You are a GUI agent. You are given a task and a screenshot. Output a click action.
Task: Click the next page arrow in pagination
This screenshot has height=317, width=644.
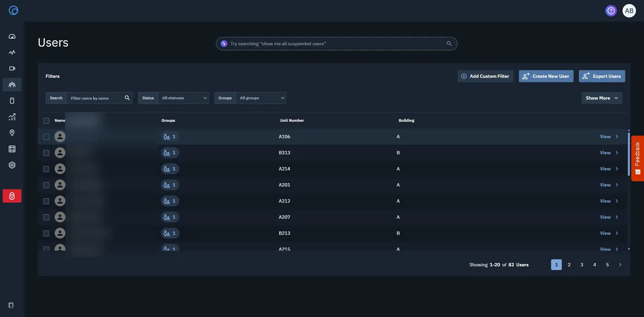click(x=620, y=265)
